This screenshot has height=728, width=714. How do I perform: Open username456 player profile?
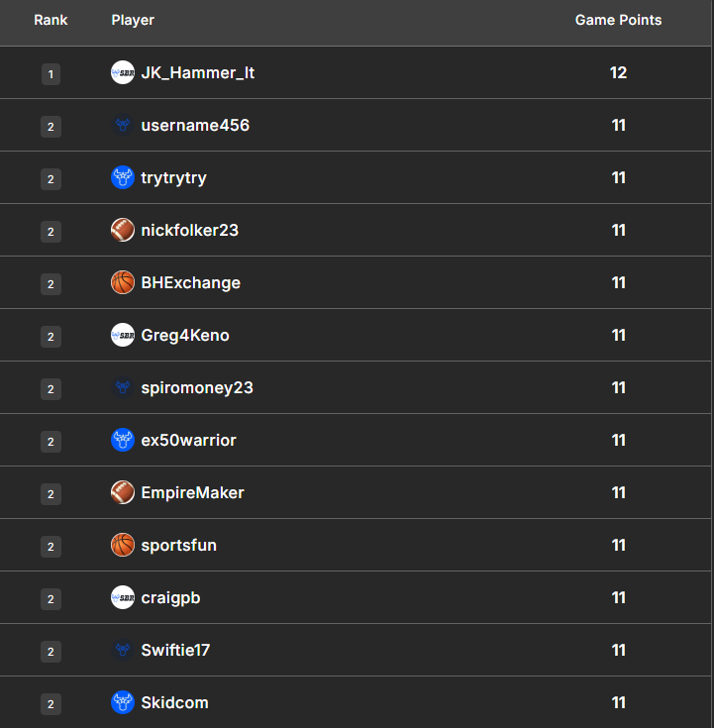[x=195, y=126]
